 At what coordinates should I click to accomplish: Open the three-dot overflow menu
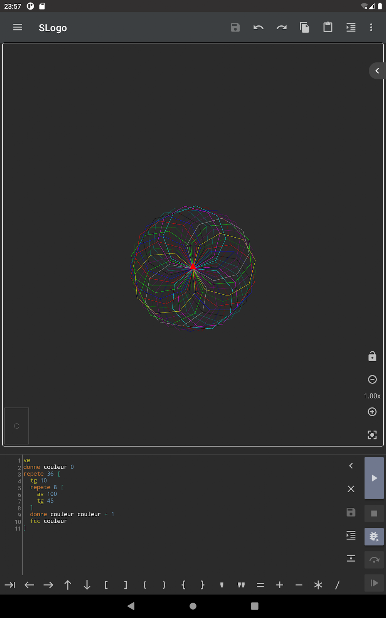(371, 27)
